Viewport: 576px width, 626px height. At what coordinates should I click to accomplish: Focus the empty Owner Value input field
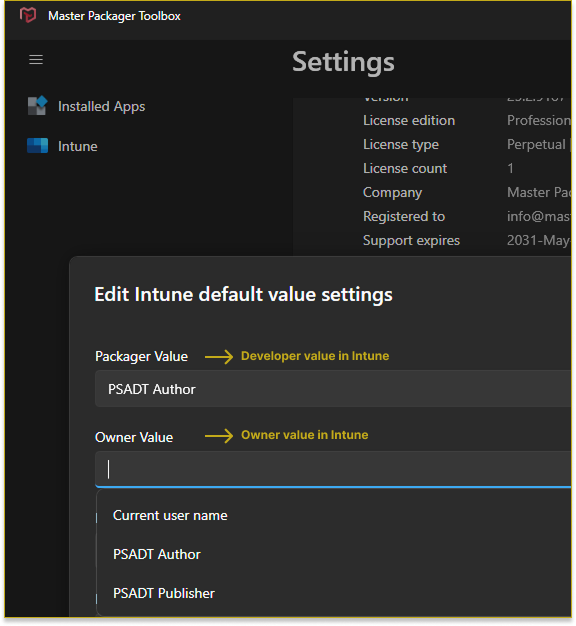[333, 469]
